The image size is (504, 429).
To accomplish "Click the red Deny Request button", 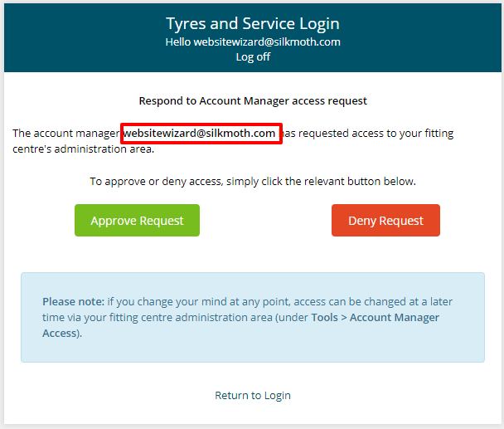I will (385, 221).
